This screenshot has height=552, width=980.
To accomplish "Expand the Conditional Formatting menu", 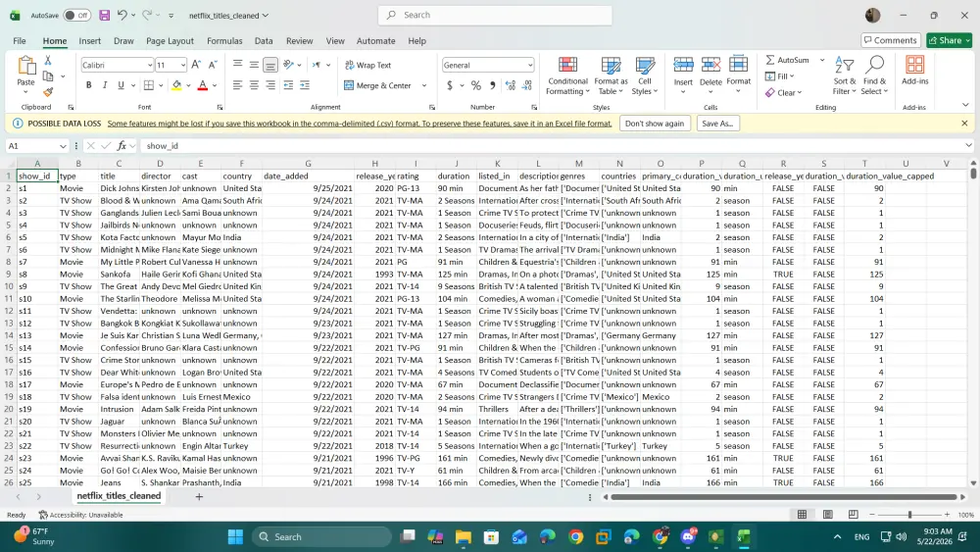I will coord(567,75).
